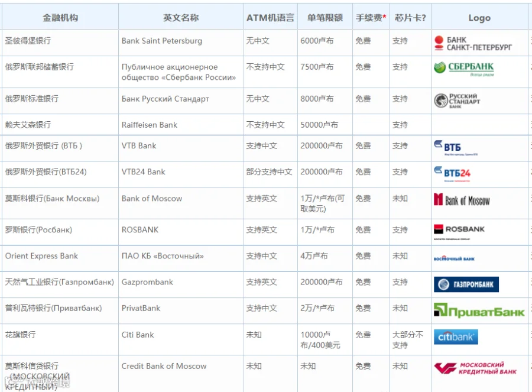This screenshot has height=392, width=532.
Task: Click the ATM机语言 column header
Action: point(270,18)
